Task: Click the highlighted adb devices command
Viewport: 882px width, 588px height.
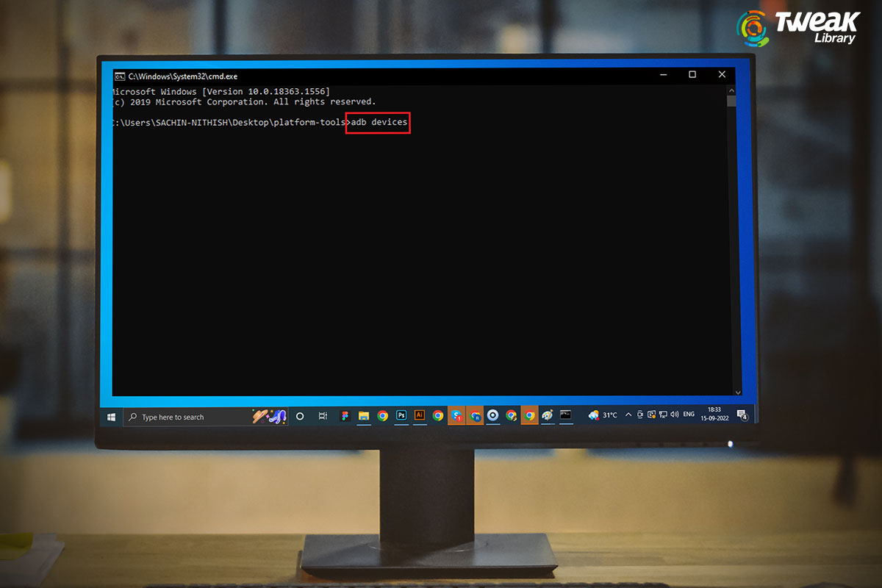Action: 377,123
